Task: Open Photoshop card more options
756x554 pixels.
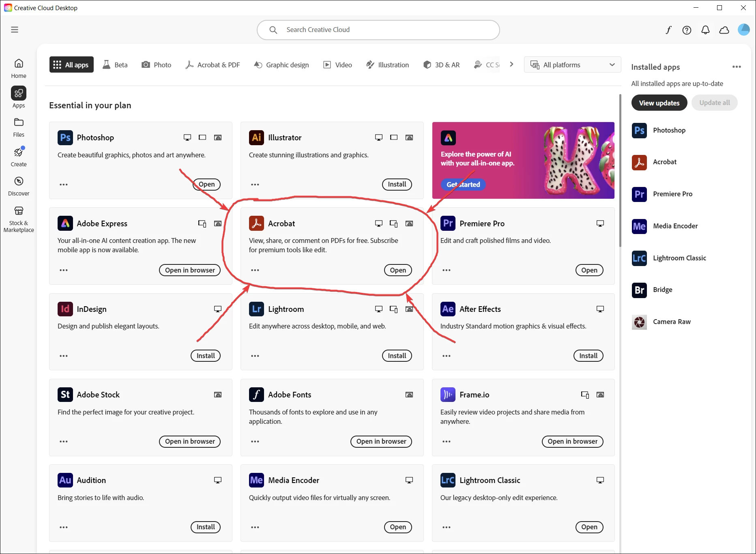Action: (x=64, y=185)
